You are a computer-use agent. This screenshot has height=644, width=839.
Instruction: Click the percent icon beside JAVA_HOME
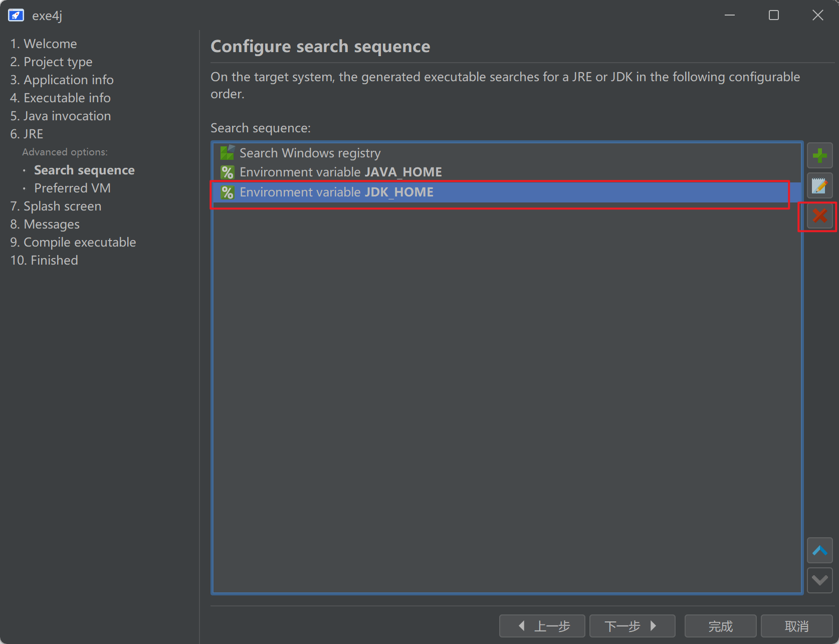point(228,172)
